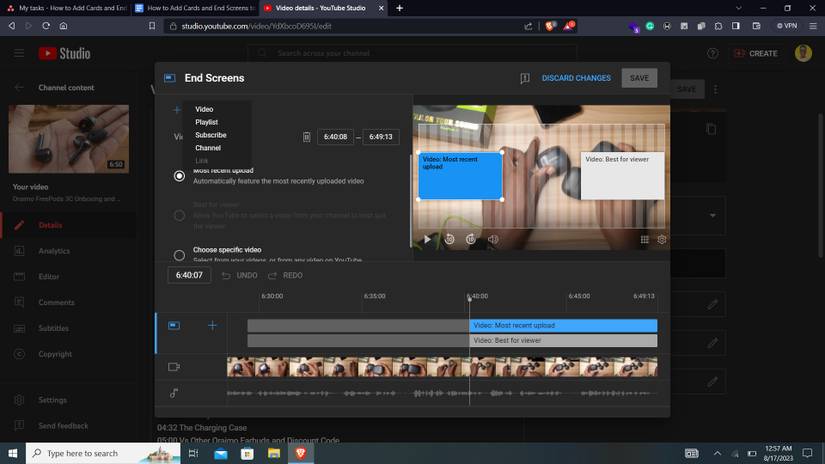Click the video thumbnail in the sidebar
The image size is (825, 464).
click(x=68, y=139)
